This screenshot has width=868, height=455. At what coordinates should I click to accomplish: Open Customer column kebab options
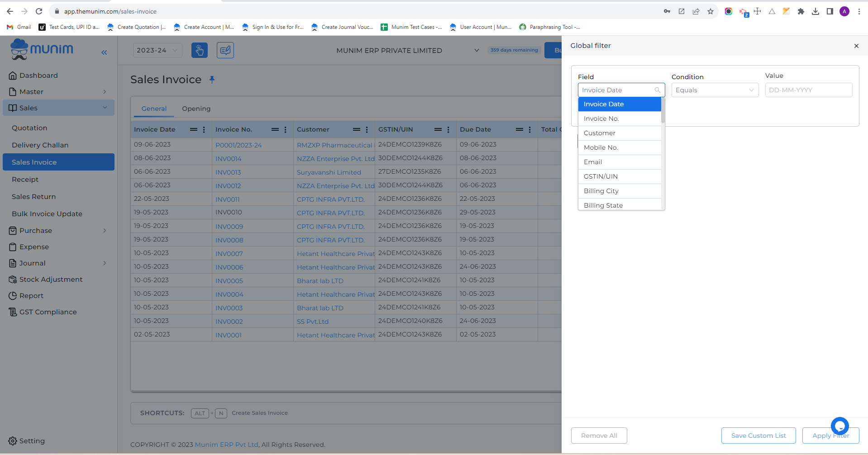367,129
